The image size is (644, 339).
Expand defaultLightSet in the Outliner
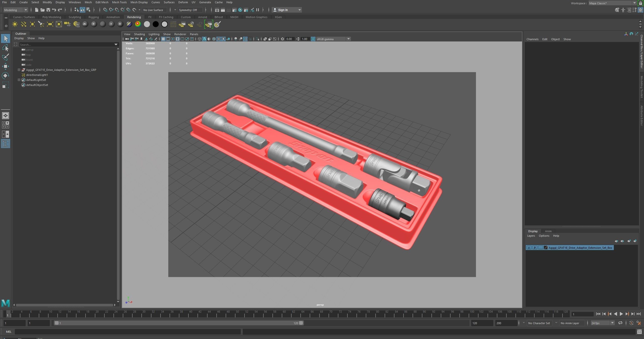tap(19, 80)
